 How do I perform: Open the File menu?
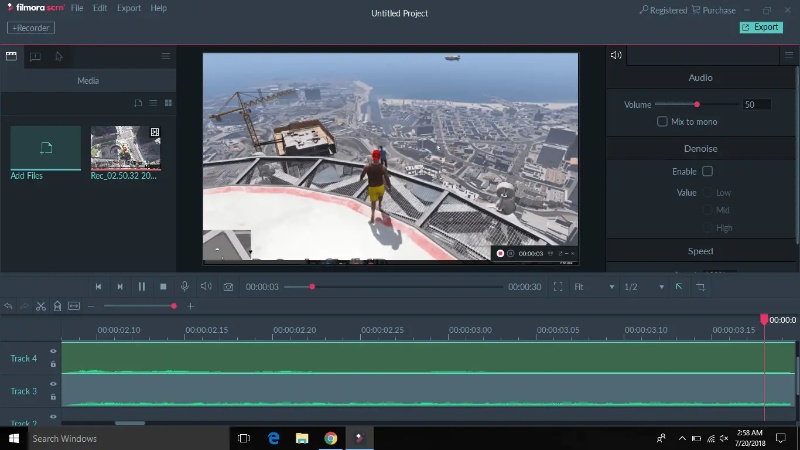coord(77,8)
